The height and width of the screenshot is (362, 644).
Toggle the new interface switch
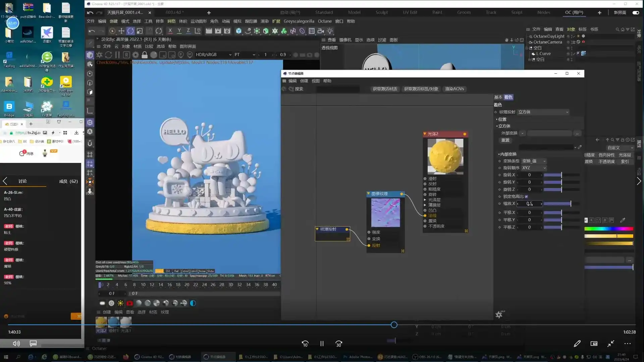tap(636, 12)
